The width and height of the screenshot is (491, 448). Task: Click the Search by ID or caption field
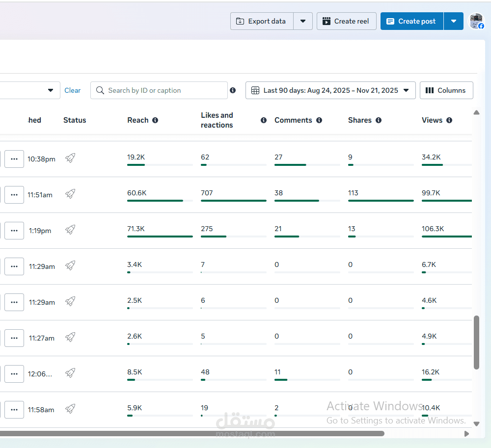(159, 90)
